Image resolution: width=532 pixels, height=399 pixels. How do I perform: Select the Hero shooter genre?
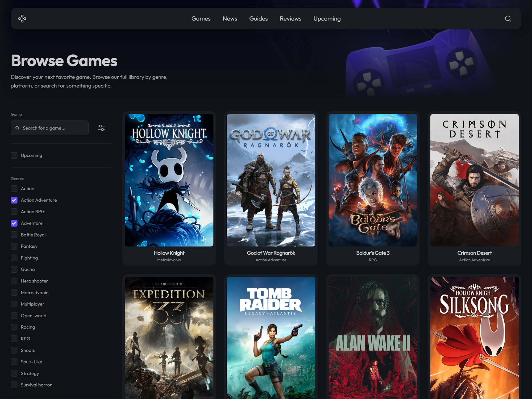(x=14, y=281)
